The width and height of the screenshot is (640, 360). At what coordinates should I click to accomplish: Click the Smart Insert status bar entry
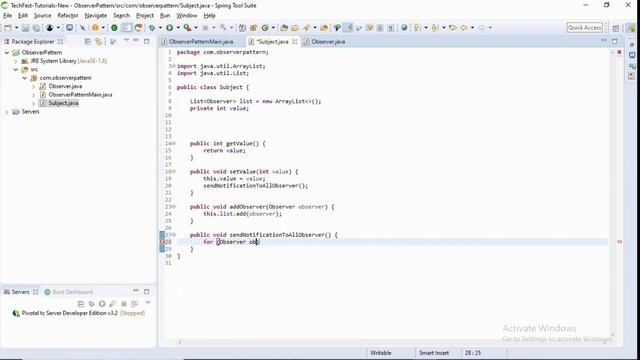pos(434,353)
